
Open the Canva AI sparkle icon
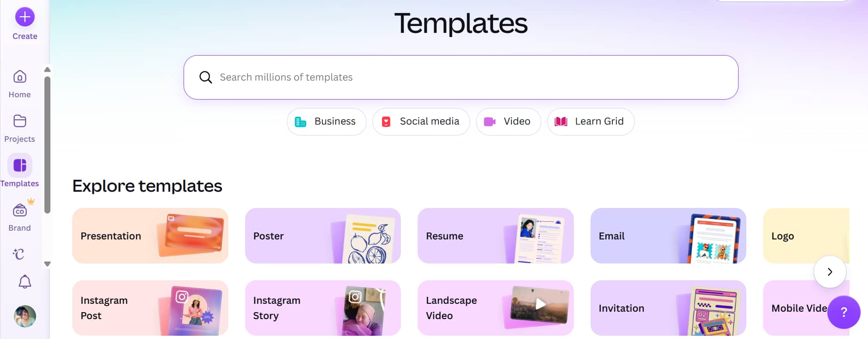19,254
